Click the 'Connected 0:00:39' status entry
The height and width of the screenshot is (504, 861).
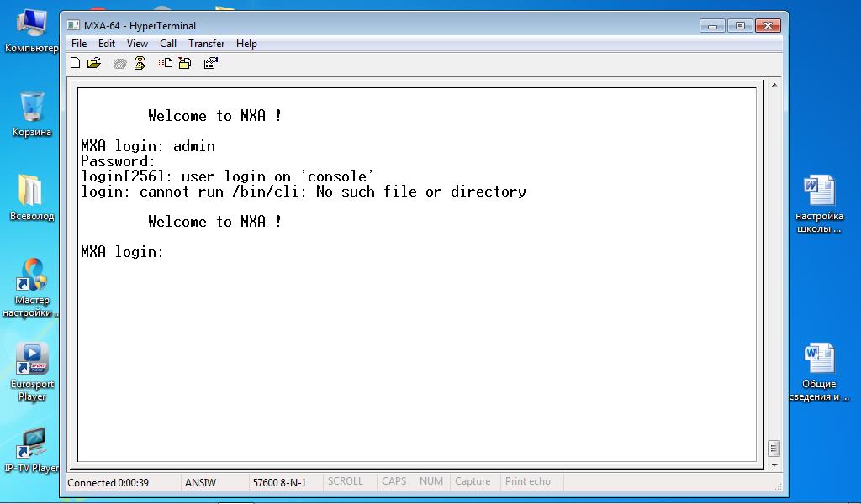point(108,483)
